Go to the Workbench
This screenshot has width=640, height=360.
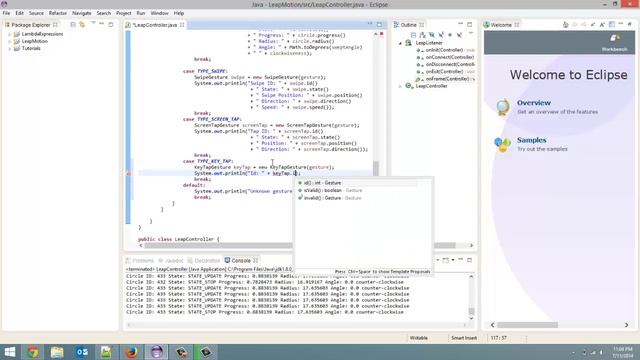click(614, 43)
